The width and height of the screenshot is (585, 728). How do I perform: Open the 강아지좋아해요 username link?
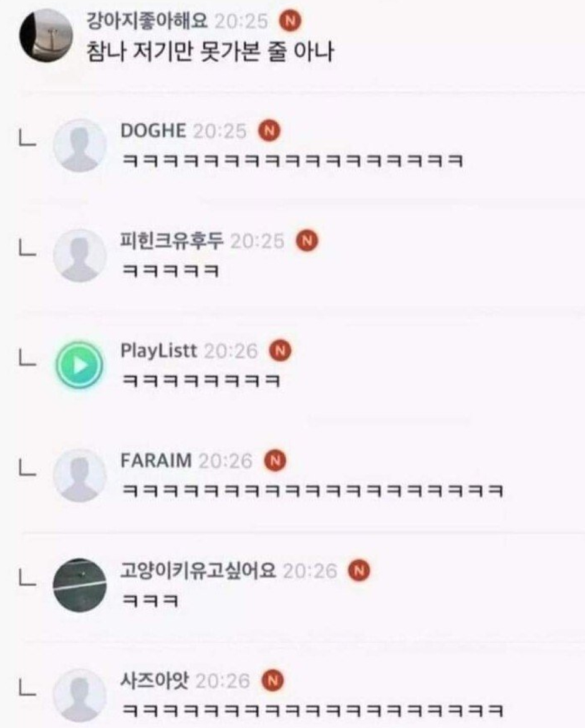point(147,21)
